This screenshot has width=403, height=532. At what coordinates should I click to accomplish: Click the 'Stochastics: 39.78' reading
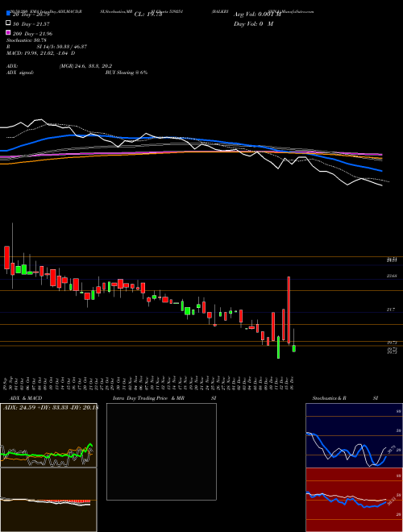[27, 40]
